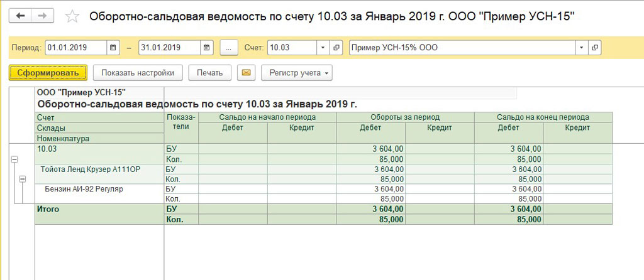
Task: Click the Печать button
Action: 209,73
